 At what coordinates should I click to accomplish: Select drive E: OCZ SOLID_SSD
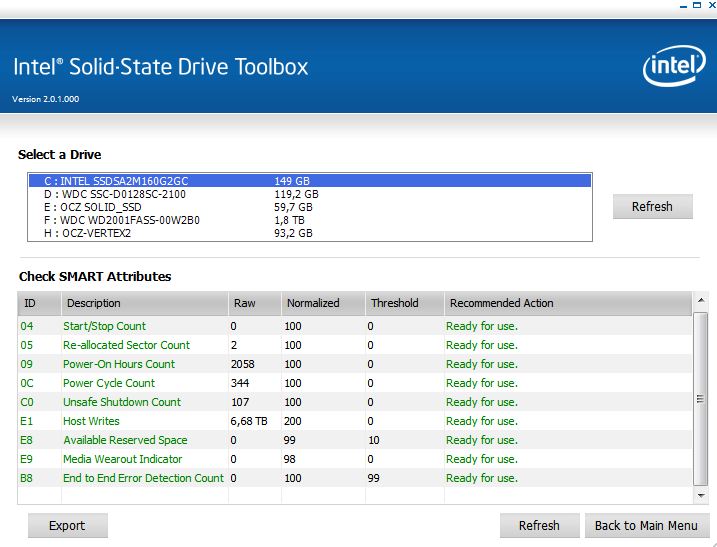pos(310,207)
